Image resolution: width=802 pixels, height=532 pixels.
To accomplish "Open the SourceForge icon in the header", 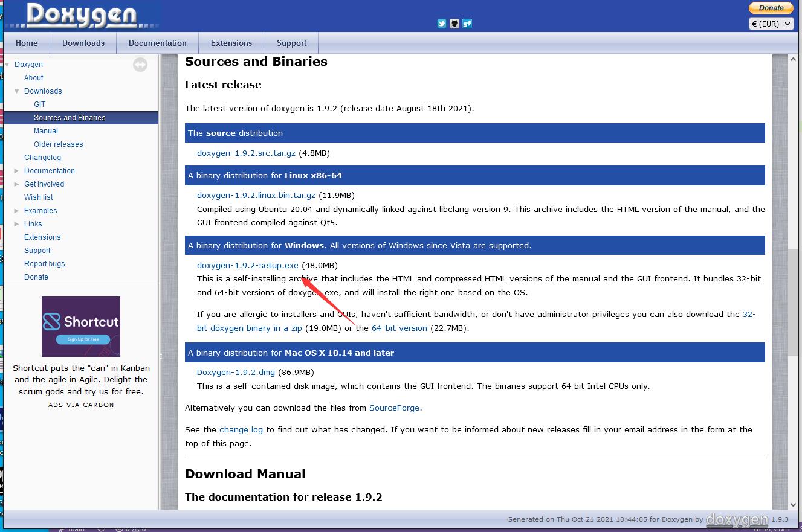I will point(467,24).
